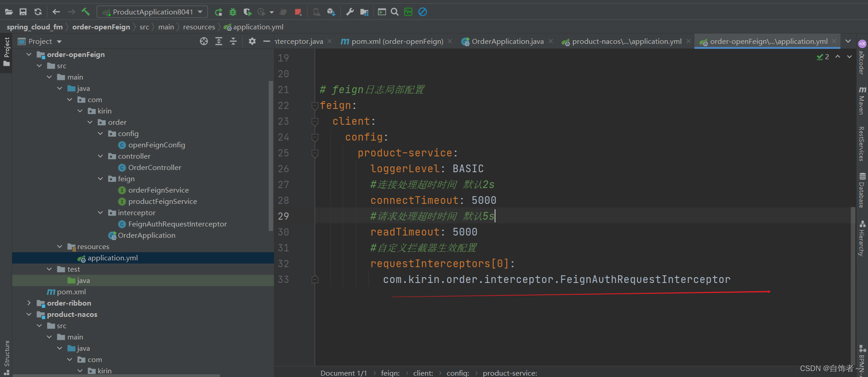
Task: Click the Synchronize reload icon
Action: (38, 12)
